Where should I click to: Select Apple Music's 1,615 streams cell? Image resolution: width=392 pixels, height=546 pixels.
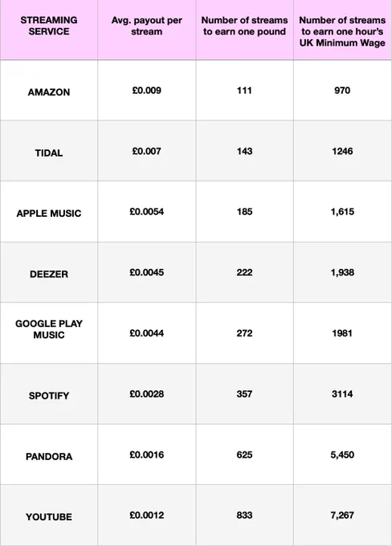(x=342, y=212)
